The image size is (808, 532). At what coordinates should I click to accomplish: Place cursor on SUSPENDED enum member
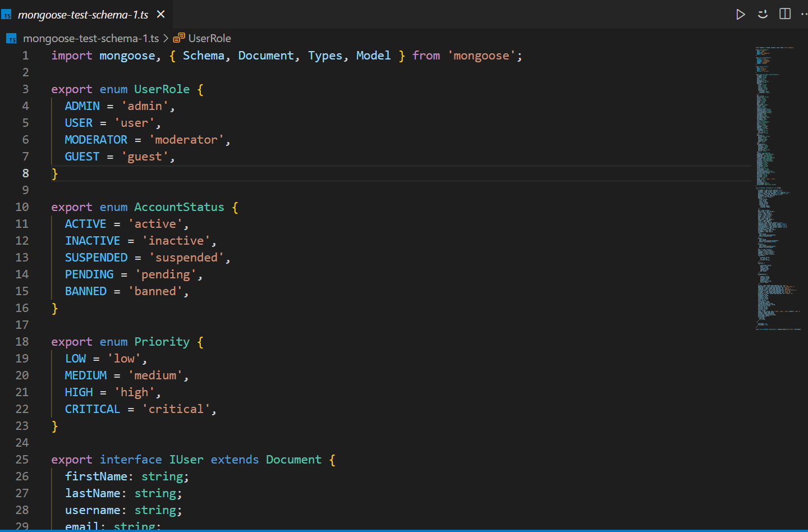click(96, 258)
